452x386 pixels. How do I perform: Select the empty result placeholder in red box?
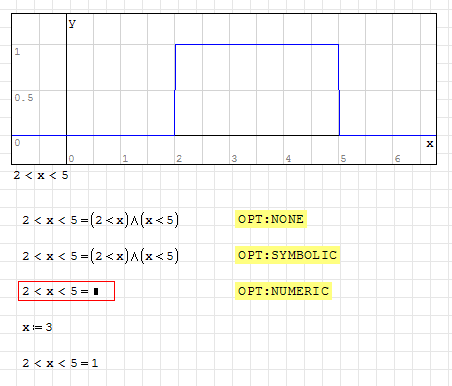pyautogui.click(x=96, y=292)
